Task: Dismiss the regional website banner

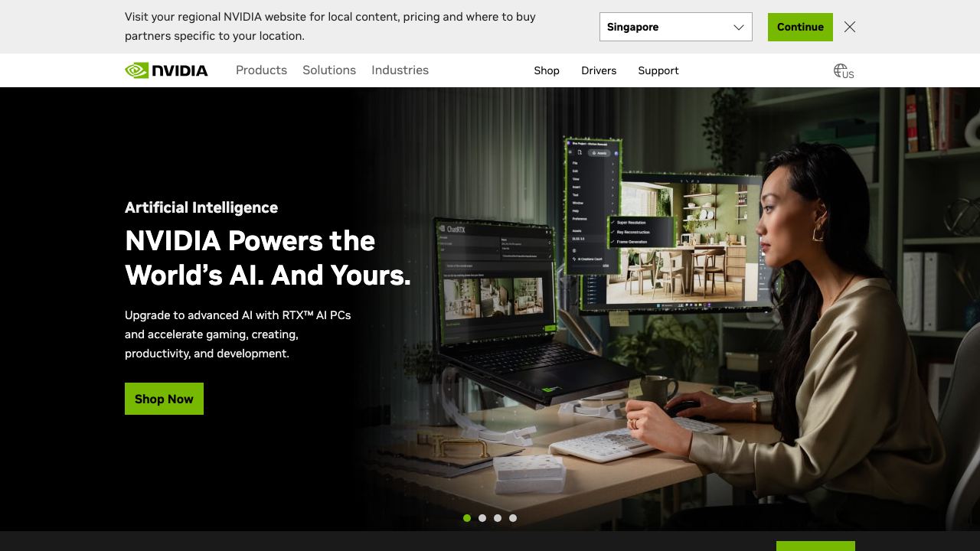Action: click(x=850, y=27)
